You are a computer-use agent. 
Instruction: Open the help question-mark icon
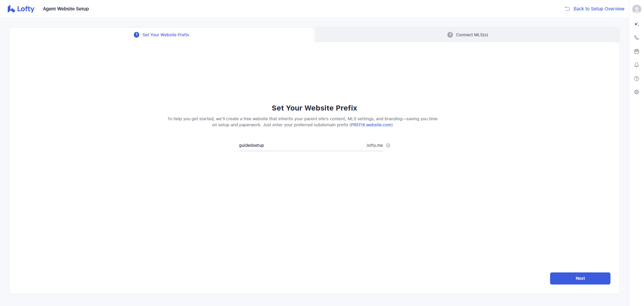(x=636, y=78)
